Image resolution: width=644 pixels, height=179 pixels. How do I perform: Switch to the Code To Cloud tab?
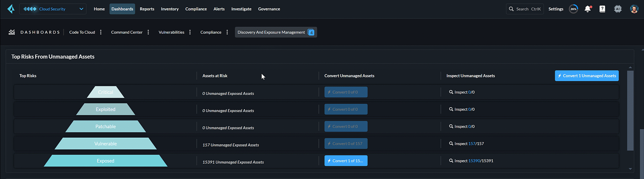pos(82,32)
